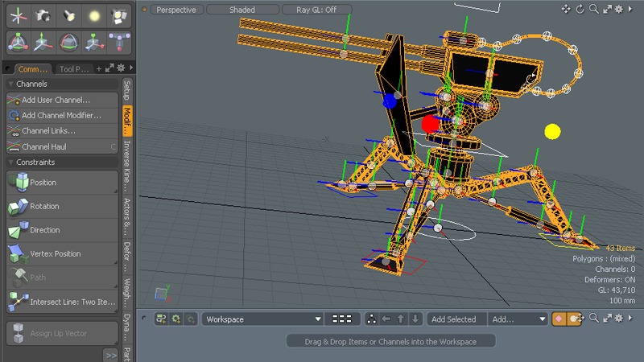Toggle the workspace grid view button
This screenshot has height=362, width=644.
click(341, 319)
